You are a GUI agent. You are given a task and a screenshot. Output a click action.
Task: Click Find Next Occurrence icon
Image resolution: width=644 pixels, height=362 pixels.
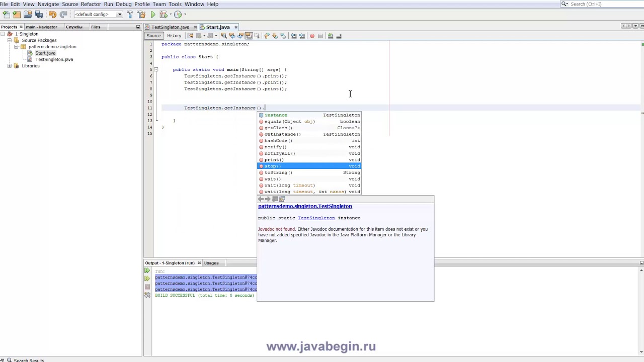240,36
